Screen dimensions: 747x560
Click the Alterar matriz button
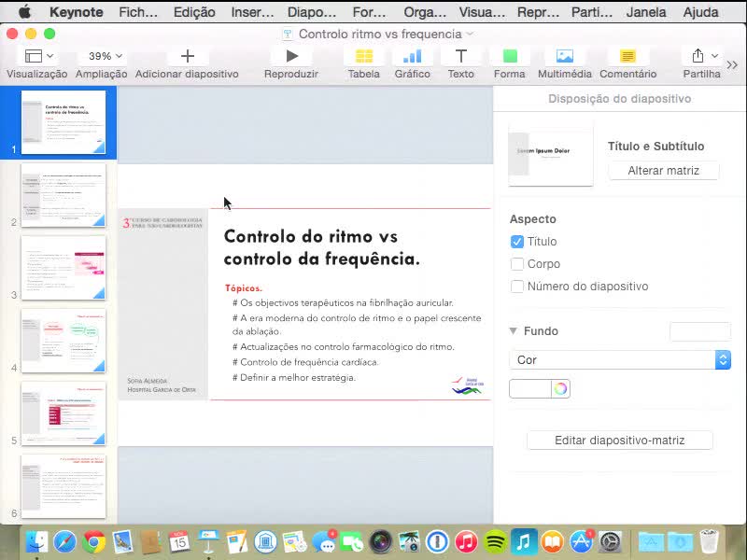663,171
